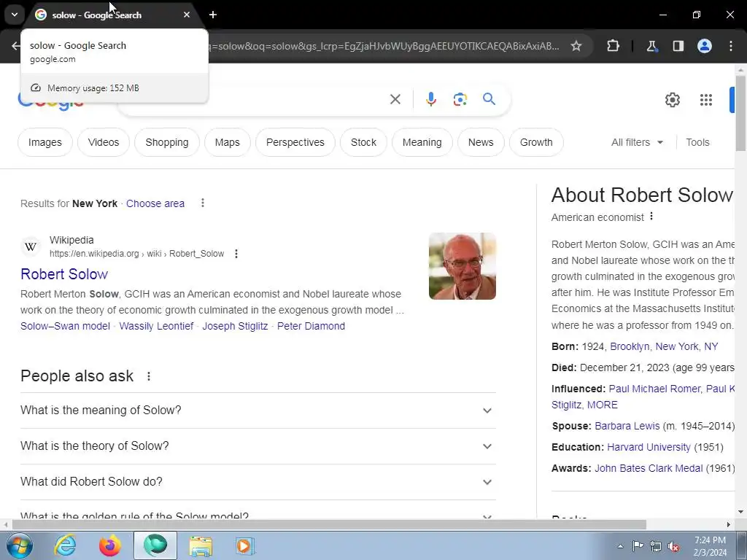Viewport: 747px width, 560px height.
Task: Click the vertical page scrollbar
Action: tap(740, 114)
